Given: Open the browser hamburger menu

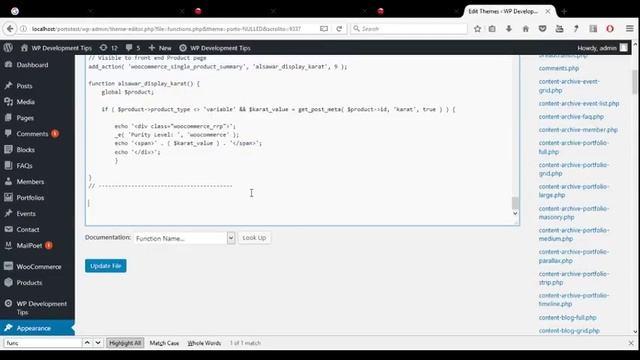Looking at the screenshot, I should [630, 29].
